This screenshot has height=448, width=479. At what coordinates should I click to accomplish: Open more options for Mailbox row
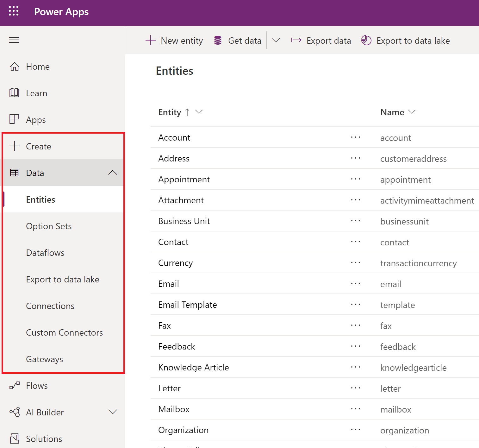pos(356,409)
